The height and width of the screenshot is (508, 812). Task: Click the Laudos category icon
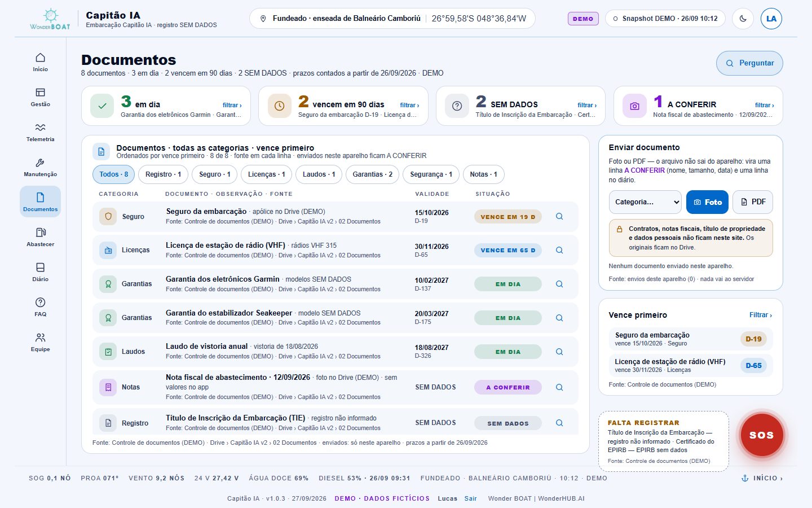click(108, 352)
